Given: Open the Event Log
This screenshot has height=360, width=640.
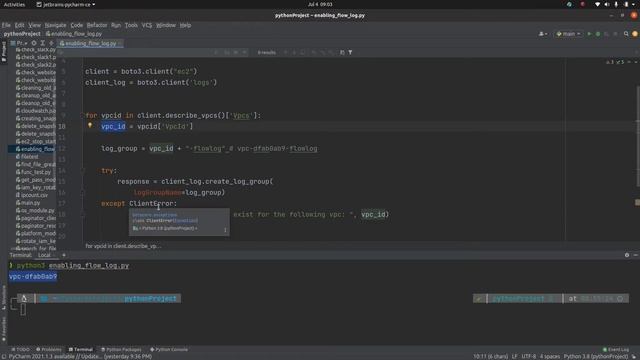Looking at the screenshot, I should coord(616,349).
